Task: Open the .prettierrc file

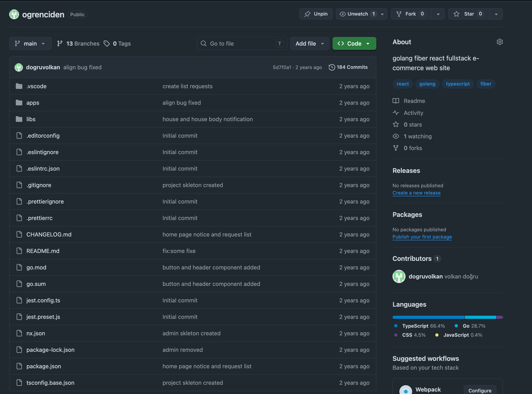Action: (x=39, y=218)
